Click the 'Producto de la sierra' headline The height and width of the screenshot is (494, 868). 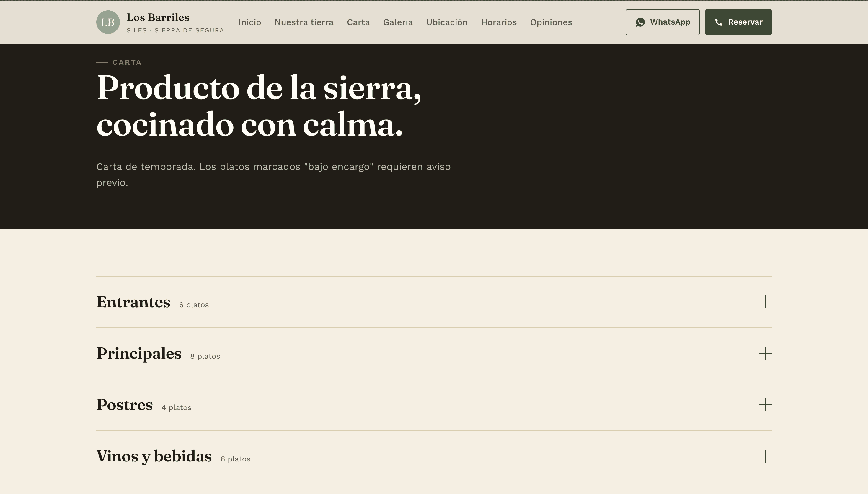click(x=259, y=106)
